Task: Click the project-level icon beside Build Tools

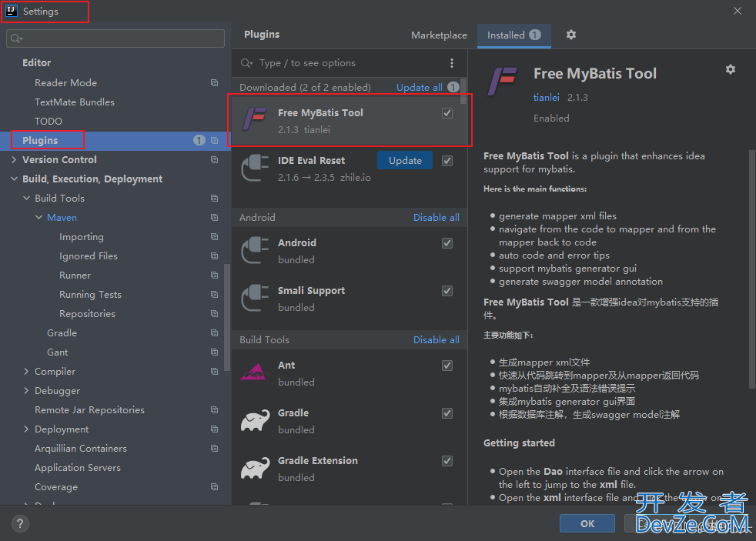Action: pos(214,199)
